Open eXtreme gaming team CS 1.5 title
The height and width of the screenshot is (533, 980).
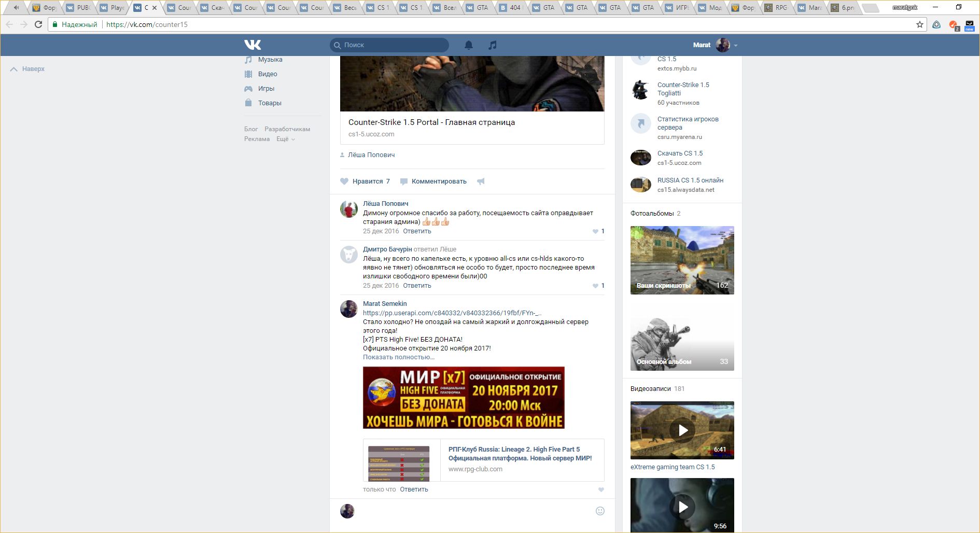pos(673,467)
